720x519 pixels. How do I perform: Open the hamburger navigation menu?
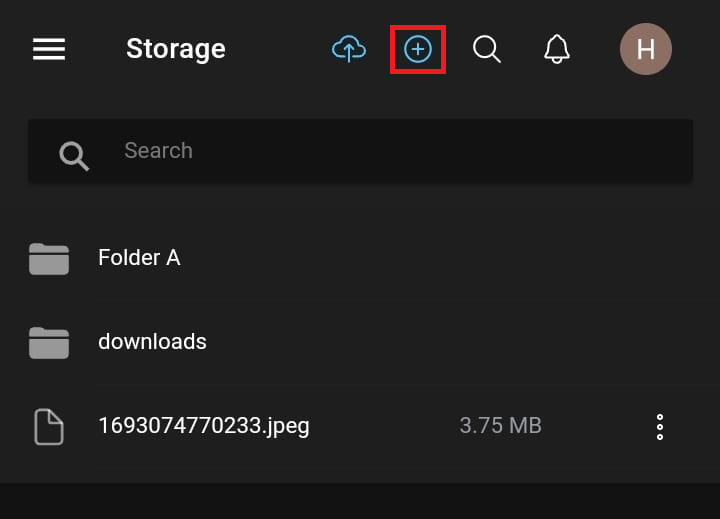coord(49,49)
